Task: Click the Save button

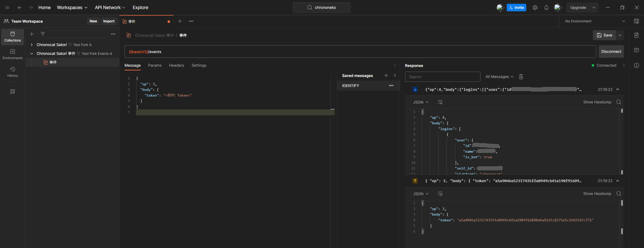Action: [605, 35]
